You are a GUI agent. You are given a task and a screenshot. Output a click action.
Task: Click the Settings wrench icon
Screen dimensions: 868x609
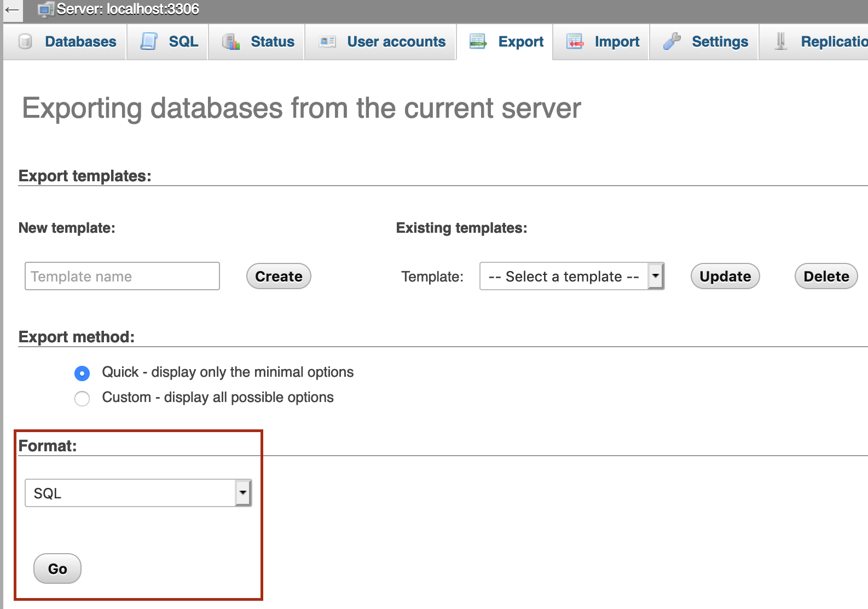coord(672,42)
